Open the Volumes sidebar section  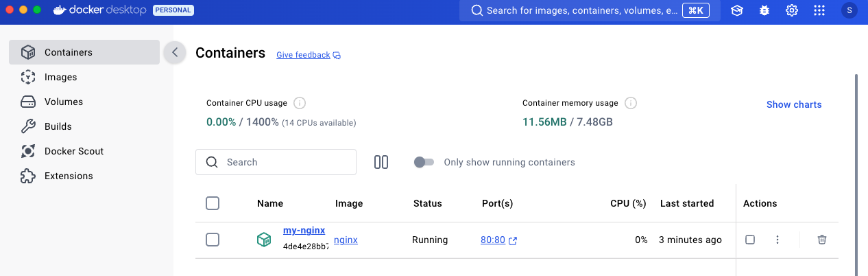pos(84,102)
